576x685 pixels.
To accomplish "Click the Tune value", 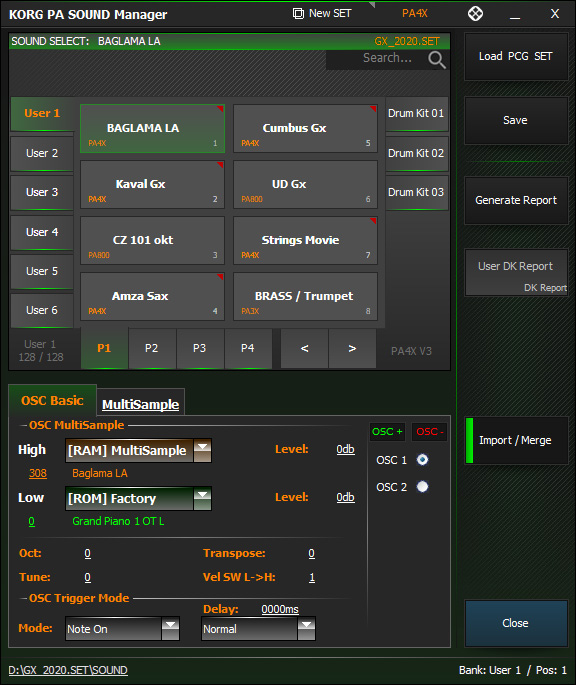I will [x=87, y=578].
